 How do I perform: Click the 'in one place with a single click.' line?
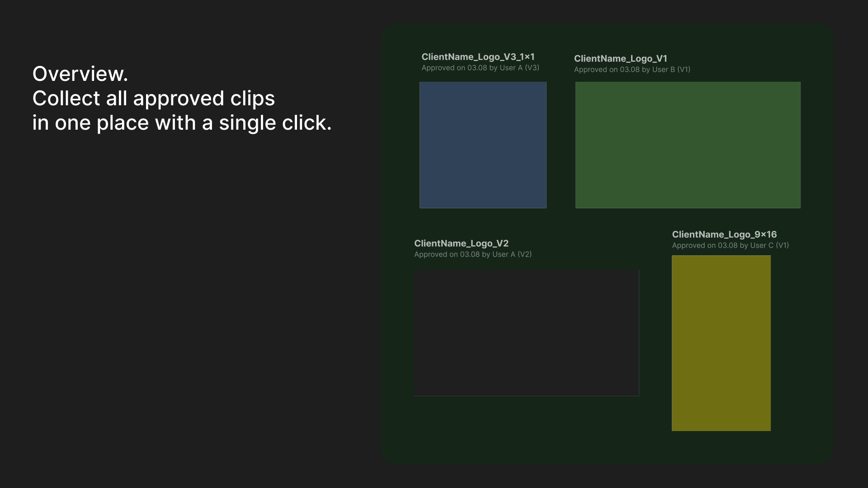click(182, 123)
